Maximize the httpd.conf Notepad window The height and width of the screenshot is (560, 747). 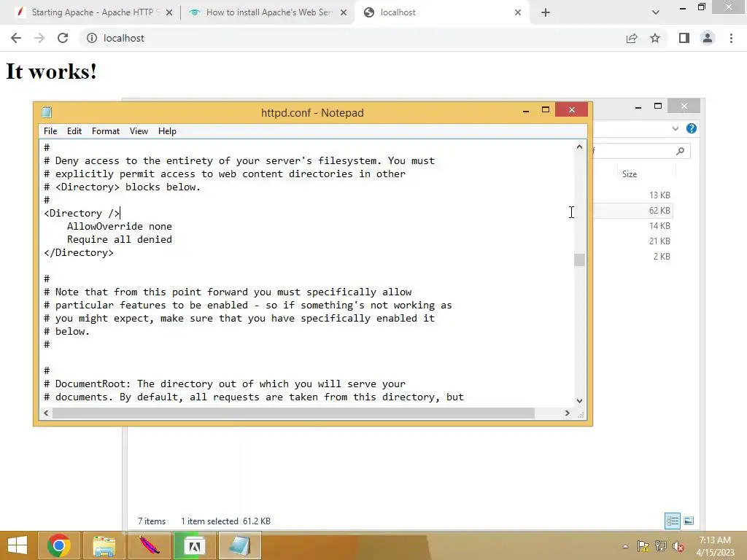546,110
